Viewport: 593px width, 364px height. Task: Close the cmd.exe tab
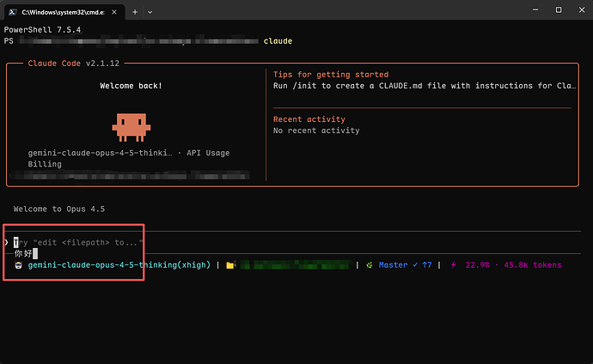click(114, 12)
